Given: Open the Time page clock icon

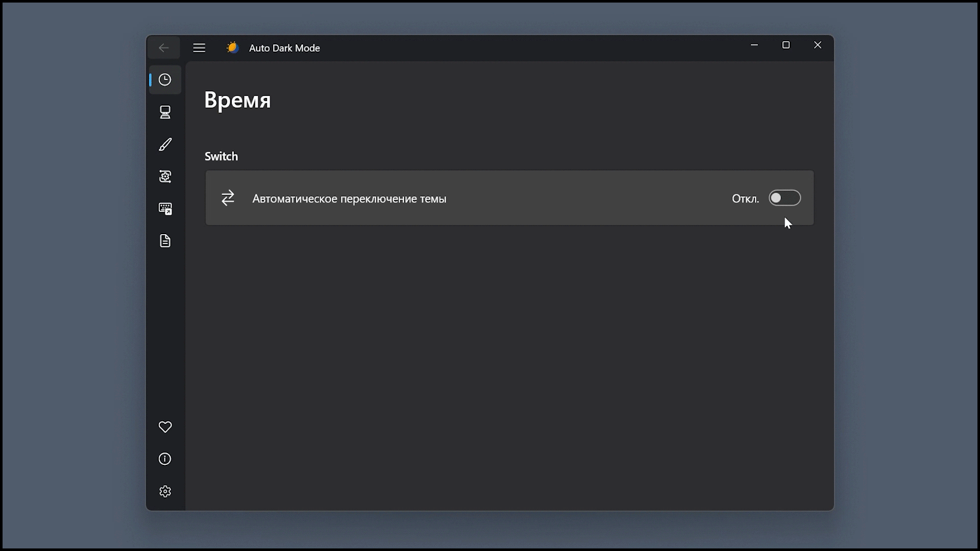Looking at the screenshot, I should (x=165, y=80).
